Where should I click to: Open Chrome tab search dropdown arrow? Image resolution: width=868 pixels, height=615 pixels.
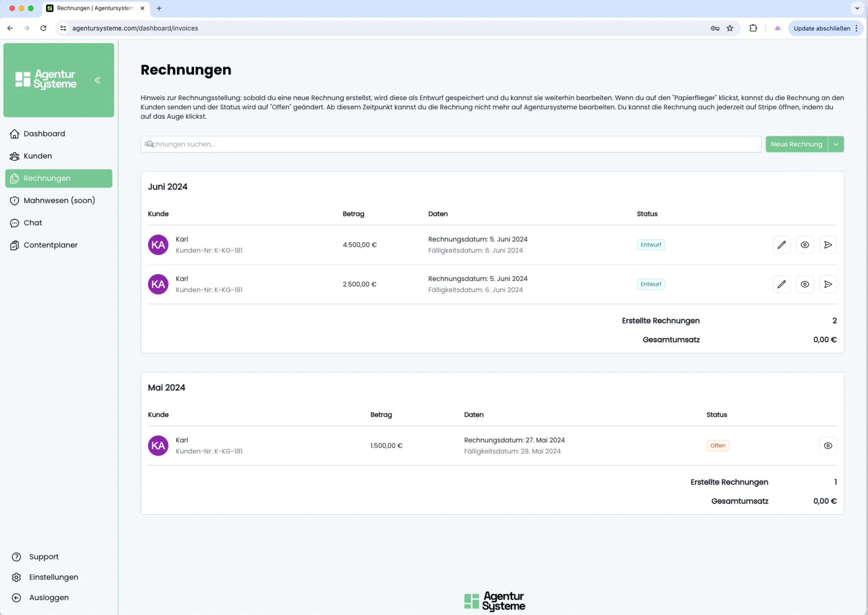(857, 8)
